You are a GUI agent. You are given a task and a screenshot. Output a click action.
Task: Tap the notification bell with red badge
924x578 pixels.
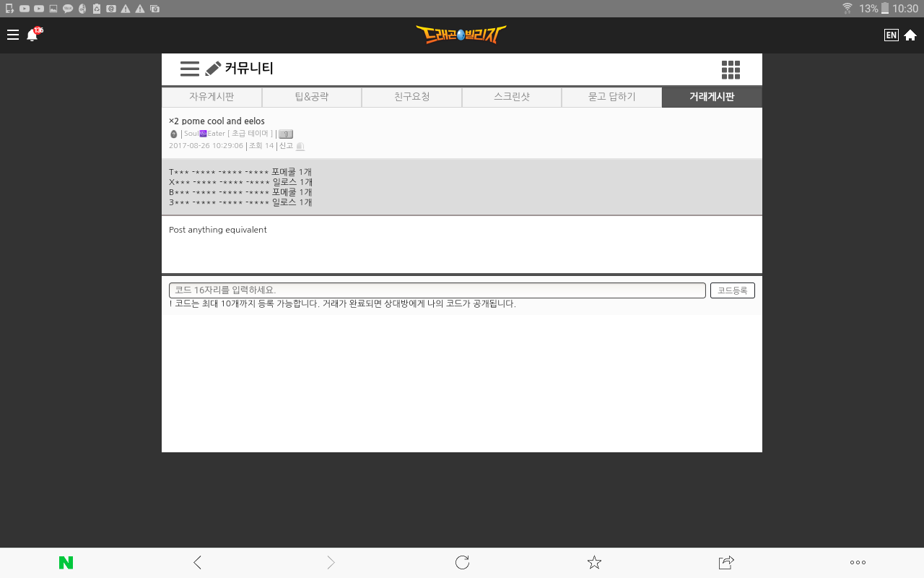pos(32,35)
